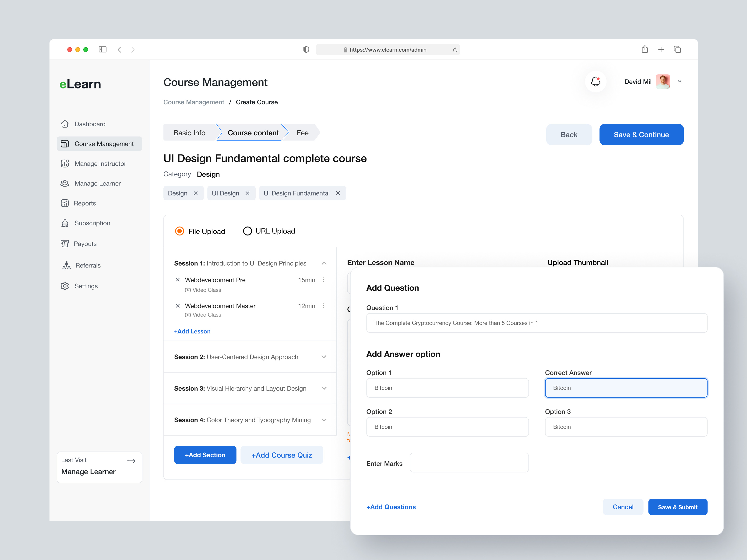Expand Session 3 Visual Hierarchy section
This screenshot has width=747, height=560.
(324, 388)
